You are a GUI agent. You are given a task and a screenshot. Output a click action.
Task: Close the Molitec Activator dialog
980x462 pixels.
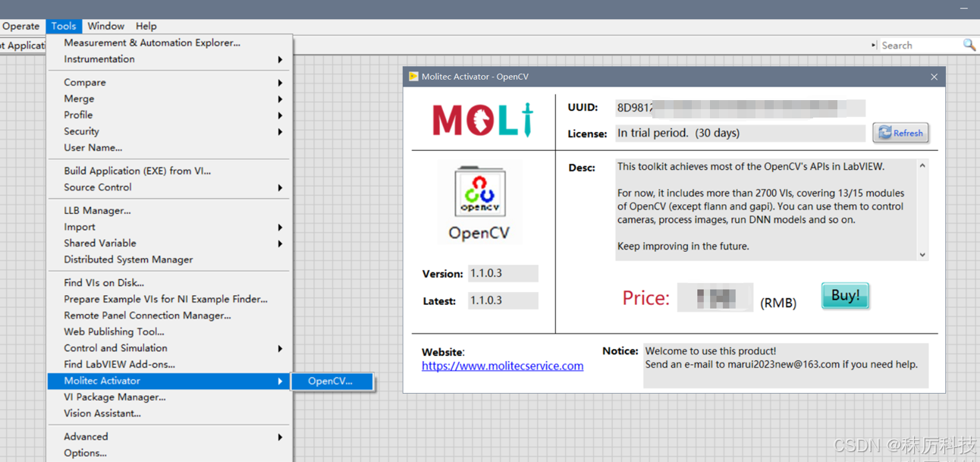coord(934,77)
